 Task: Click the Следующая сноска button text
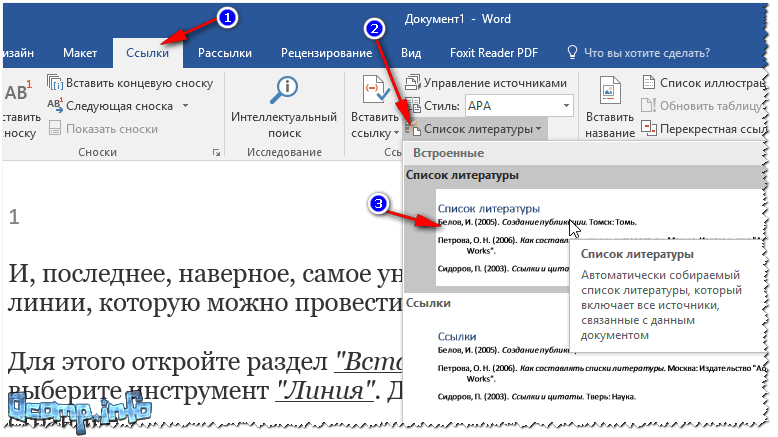(x=119, y=106)
